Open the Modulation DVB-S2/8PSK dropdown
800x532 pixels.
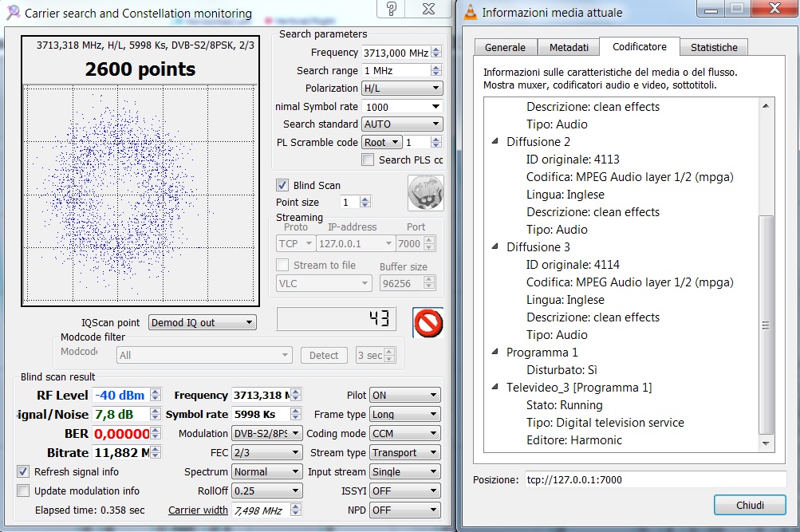coord(267,434)
